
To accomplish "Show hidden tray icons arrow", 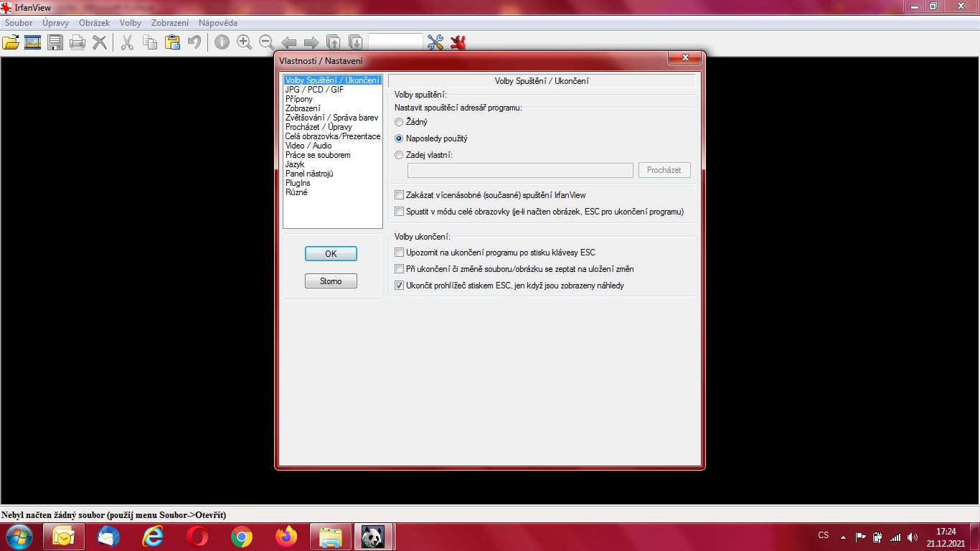I will [843, 537].
